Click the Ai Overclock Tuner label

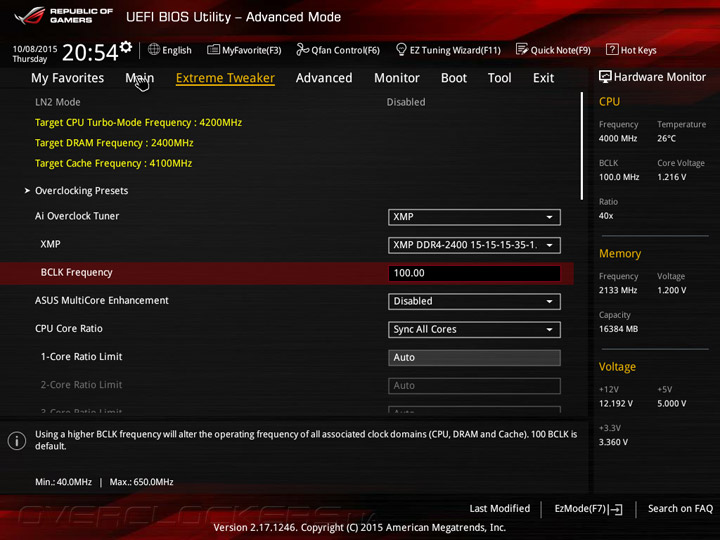coord(77,216)
